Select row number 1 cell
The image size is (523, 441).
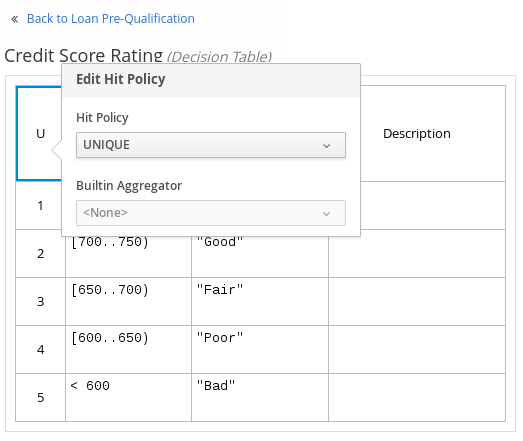(40, 205)
